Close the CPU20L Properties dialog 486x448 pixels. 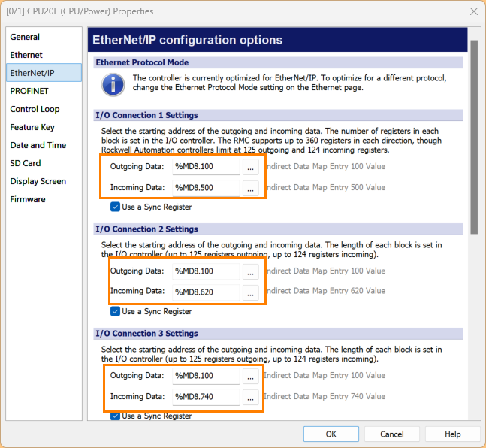[x=473, y=11]
